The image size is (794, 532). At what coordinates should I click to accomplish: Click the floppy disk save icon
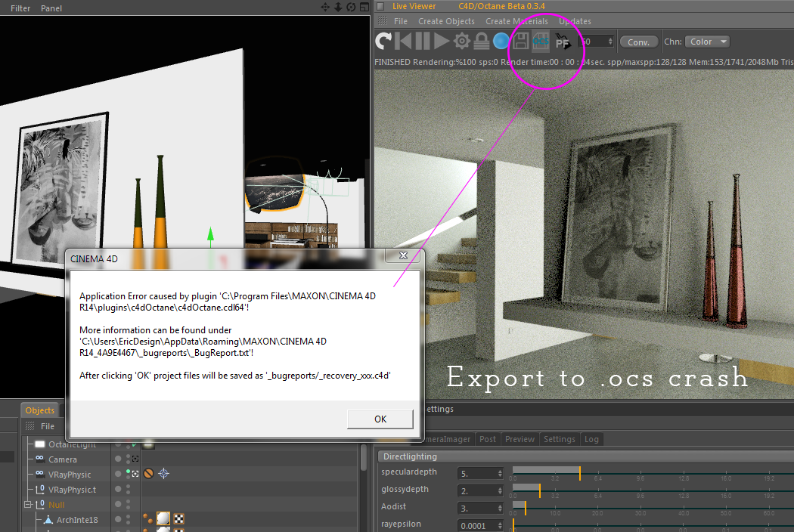tap(520, 41)
